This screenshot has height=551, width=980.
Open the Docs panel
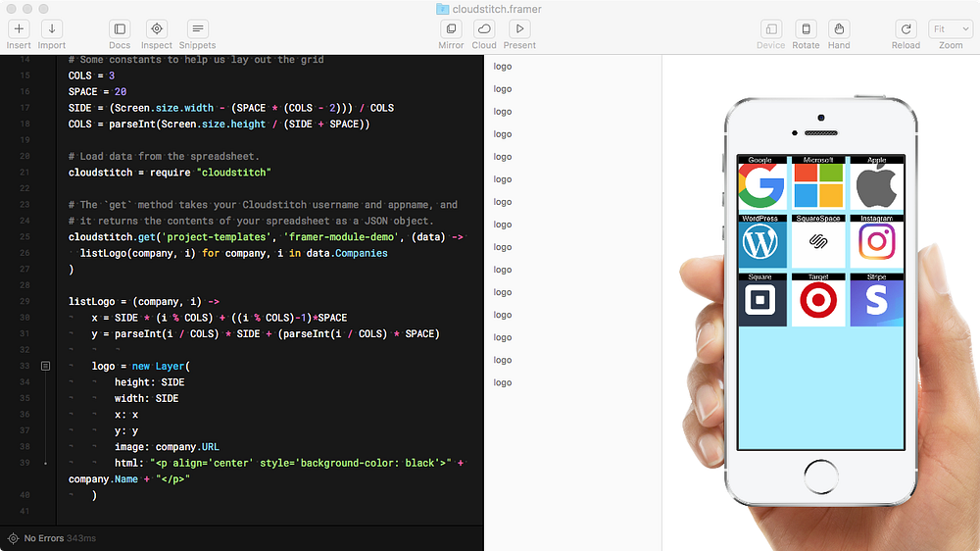point(120,28)
